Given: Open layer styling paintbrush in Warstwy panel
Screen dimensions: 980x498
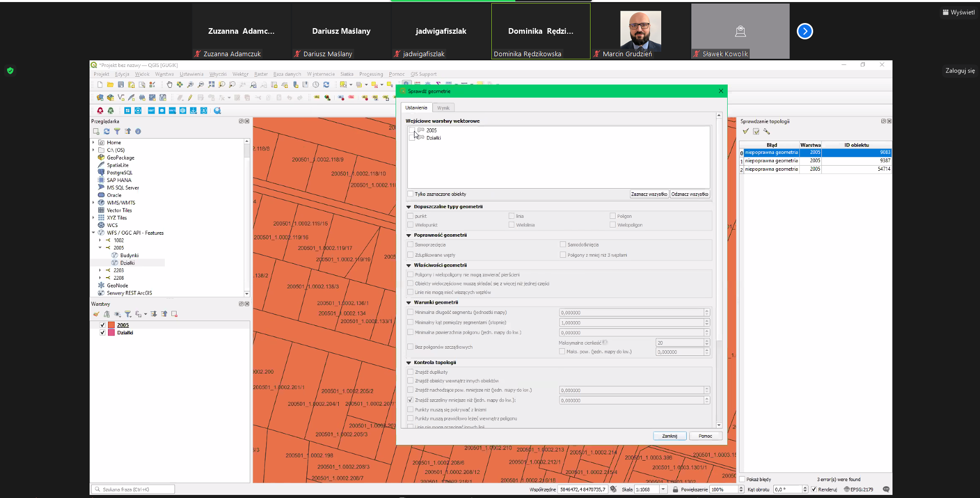Looking at the screenshot, I should click(96, 314).
